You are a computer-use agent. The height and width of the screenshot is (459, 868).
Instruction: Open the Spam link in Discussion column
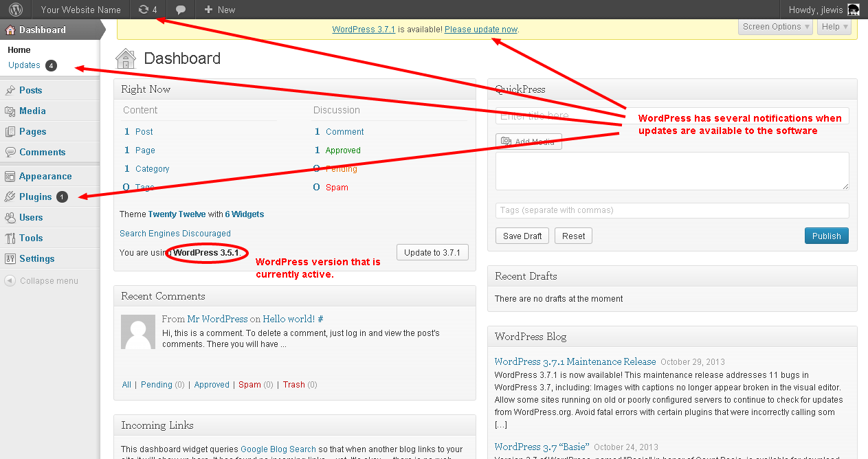(337, 188)
